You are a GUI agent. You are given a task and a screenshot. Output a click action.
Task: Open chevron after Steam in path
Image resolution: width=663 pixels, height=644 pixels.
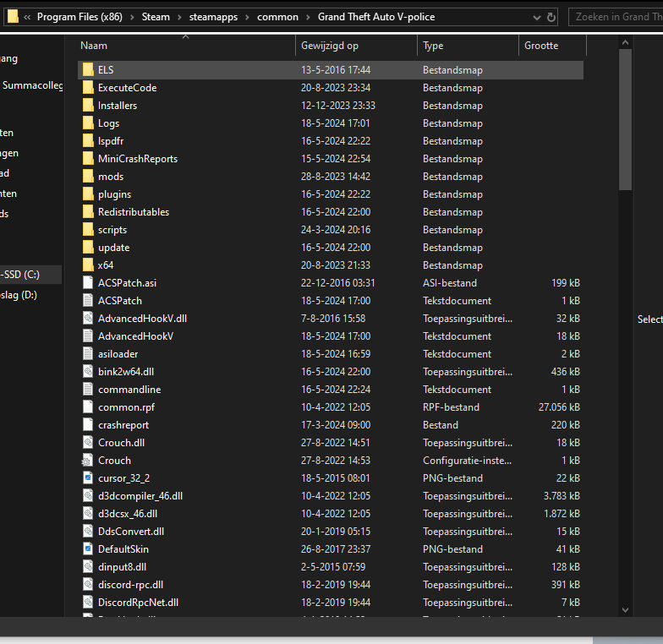pyautogui.click(x=179, y=17)
